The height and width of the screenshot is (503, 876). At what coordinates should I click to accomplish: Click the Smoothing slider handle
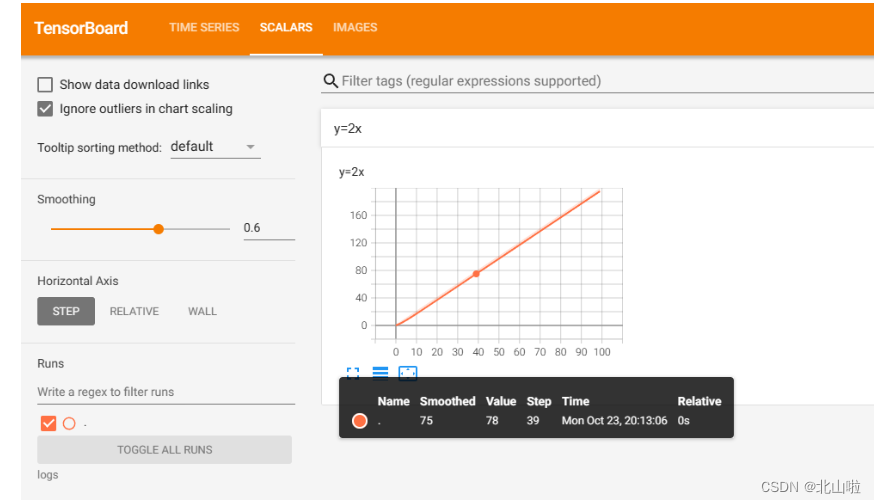[158, 229]
